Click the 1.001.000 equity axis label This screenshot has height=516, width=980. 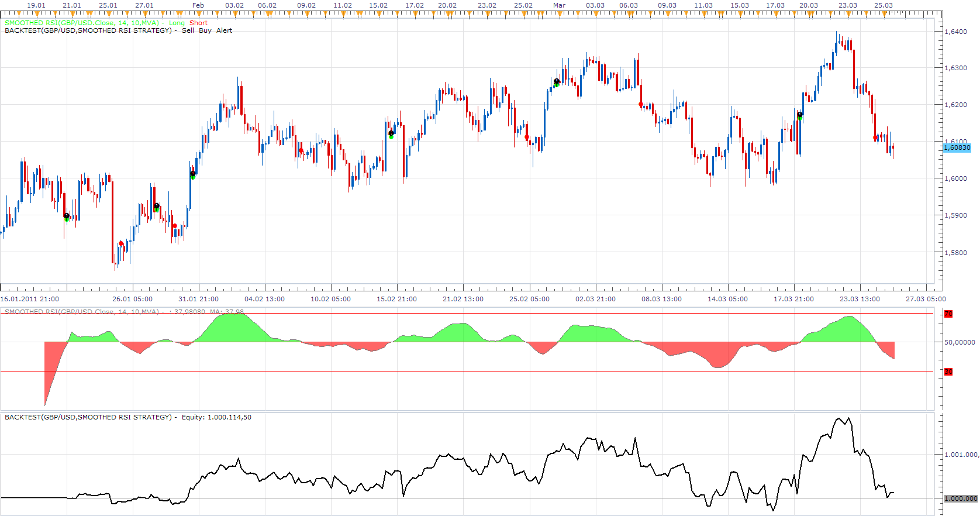pyautogui.click(x=961, y=455)
